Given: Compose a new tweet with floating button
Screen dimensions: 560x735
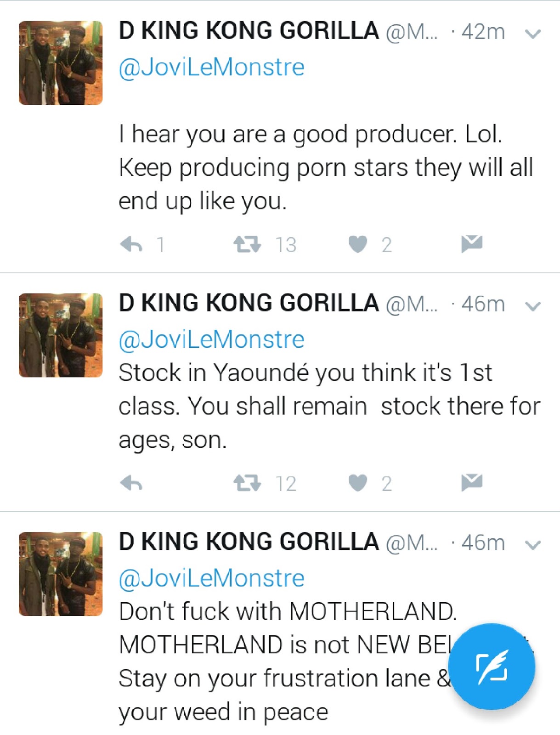Looking at the screenshot, I should point(491,667).
